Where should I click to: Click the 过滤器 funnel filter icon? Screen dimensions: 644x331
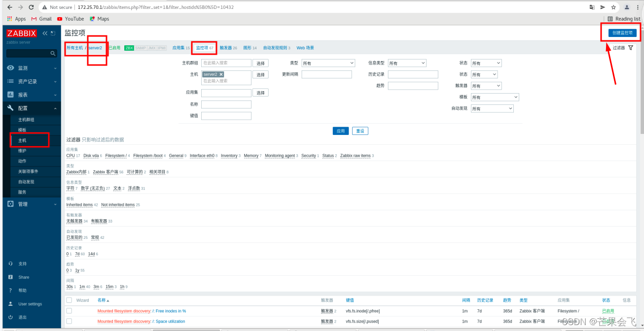click(x=631, y=48)
